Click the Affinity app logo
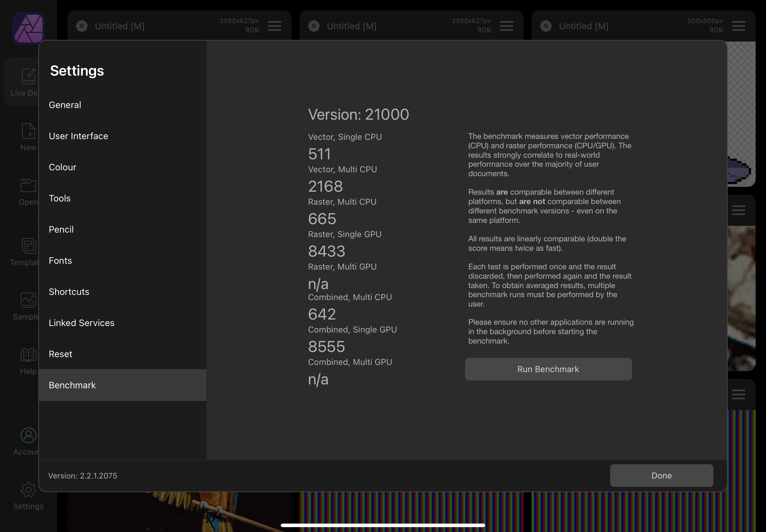Viewport: 766px width, 532px height. pyautogui.click(x=28, y=28)
